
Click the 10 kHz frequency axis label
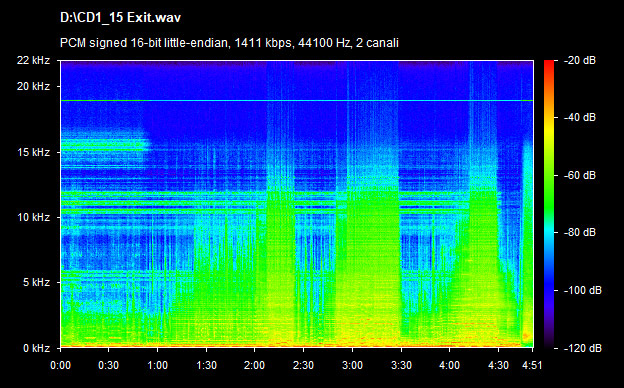click(33, 217)
